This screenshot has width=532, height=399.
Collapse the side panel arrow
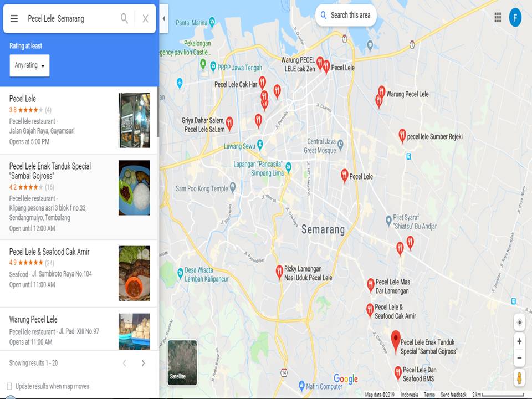tap(164, 18)
